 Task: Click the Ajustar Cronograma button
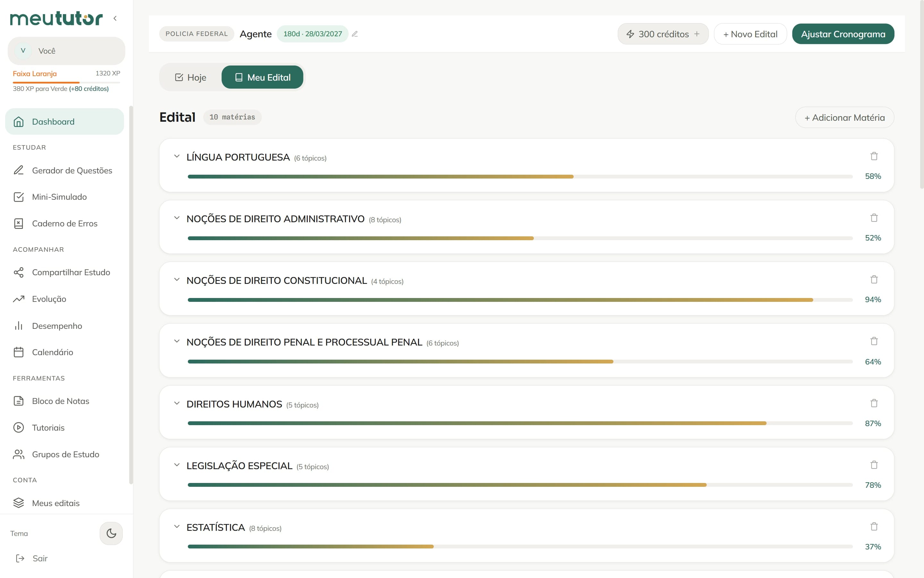coord(843,34)
